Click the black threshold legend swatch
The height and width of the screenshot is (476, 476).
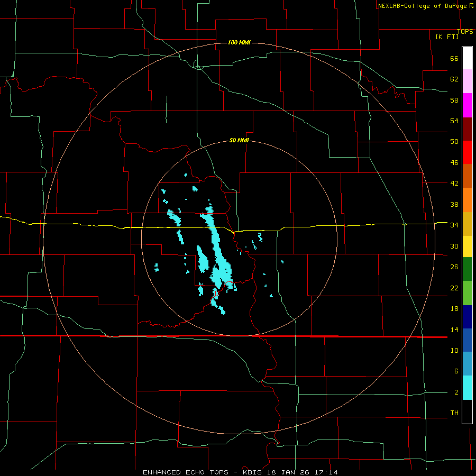pyautogui.click(x=467, y=411)
